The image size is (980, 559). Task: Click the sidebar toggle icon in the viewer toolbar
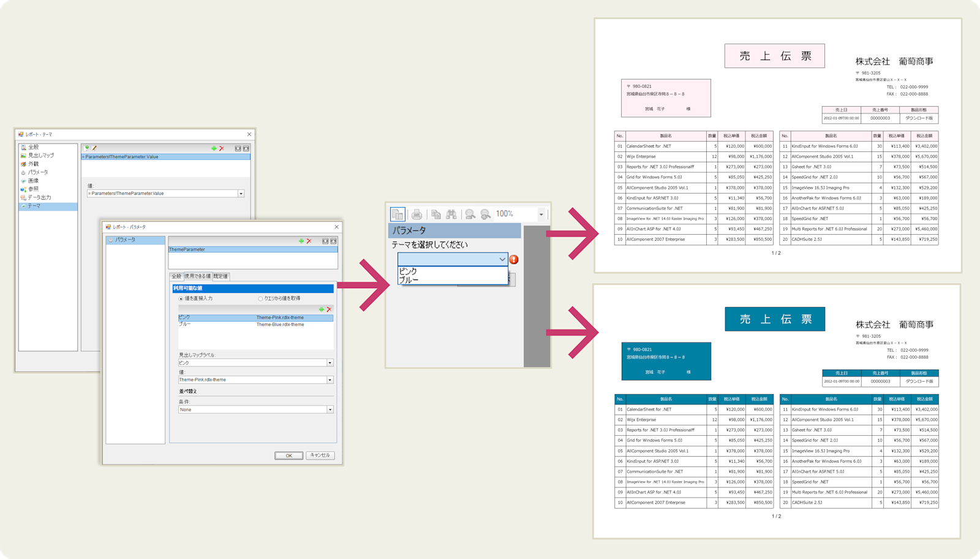(398, 214)
